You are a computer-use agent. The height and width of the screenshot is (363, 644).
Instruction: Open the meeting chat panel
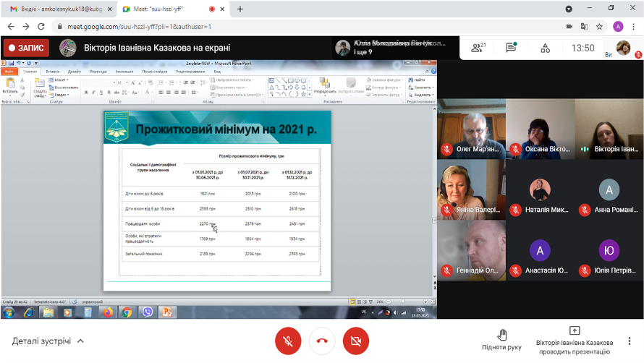512,48
